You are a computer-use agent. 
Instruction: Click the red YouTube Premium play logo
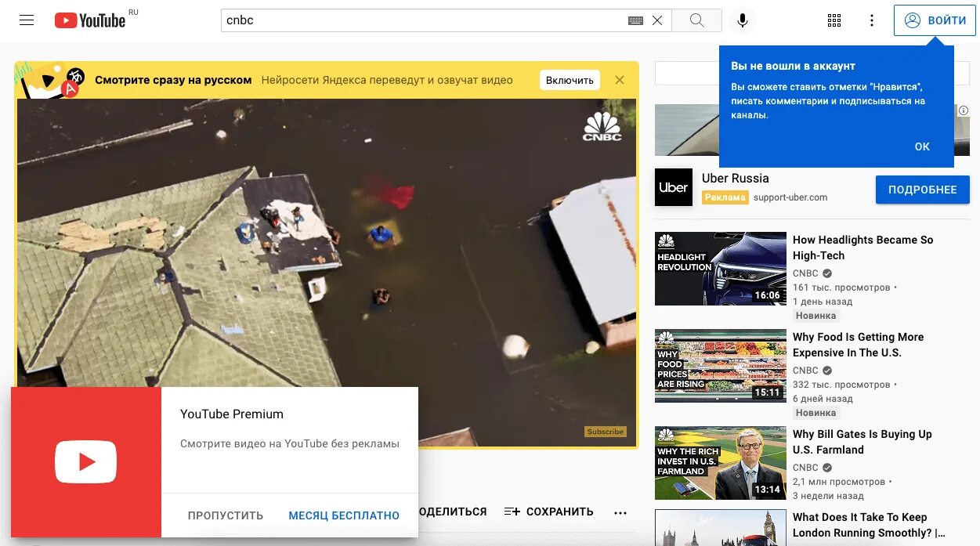tap(86, 462)
